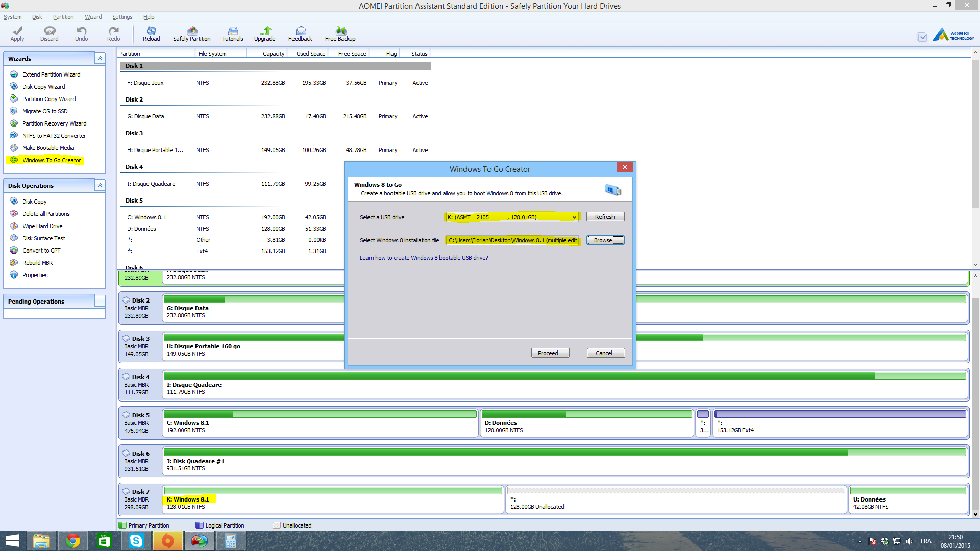
Task: Click the Upgrade toolbar icon
Action: 265,34
